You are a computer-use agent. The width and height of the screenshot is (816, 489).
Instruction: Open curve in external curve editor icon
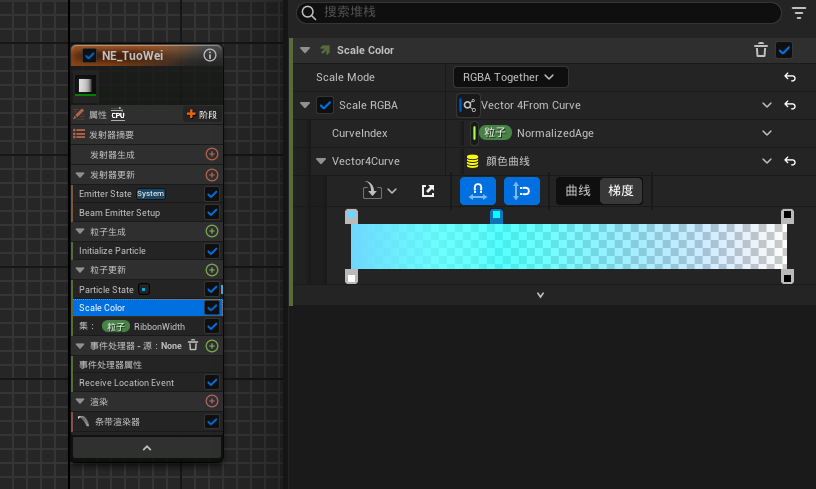428,191
